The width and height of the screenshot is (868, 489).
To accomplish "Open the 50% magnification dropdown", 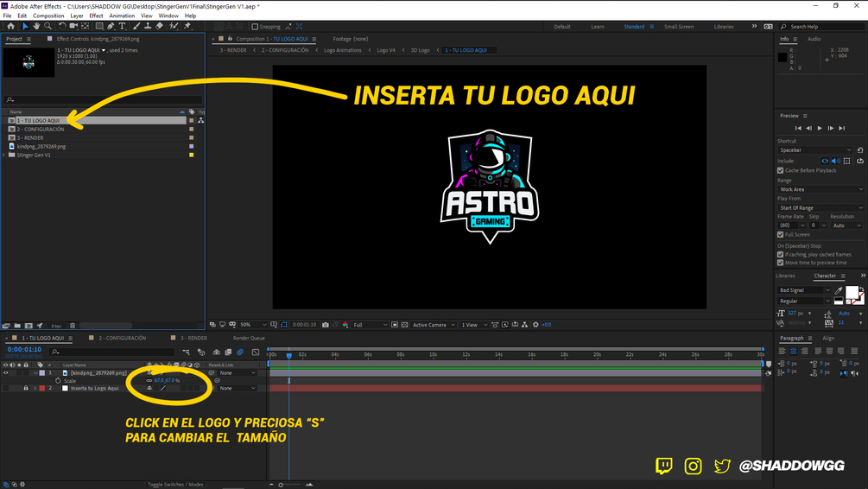I will coord(253,325).
